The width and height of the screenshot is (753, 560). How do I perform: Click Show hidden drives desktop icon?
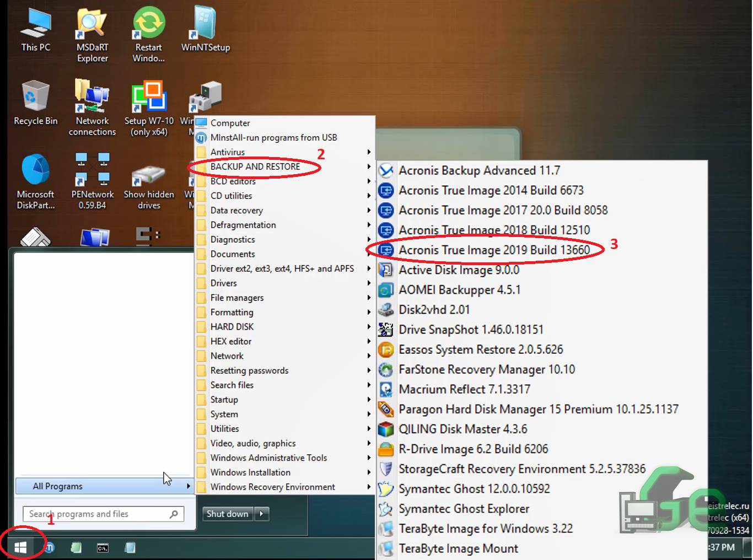(x=149, y=186)
